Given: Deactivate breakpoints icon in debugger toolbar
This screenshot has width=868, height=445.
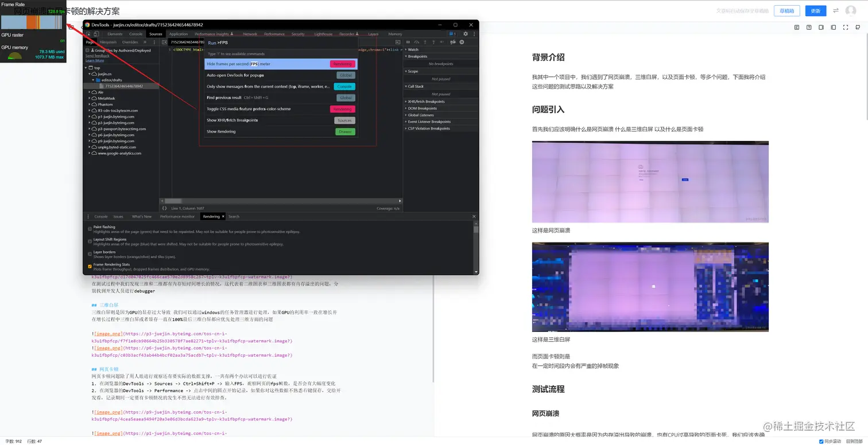Looking at the screenshot, I should tap(453, 42).
